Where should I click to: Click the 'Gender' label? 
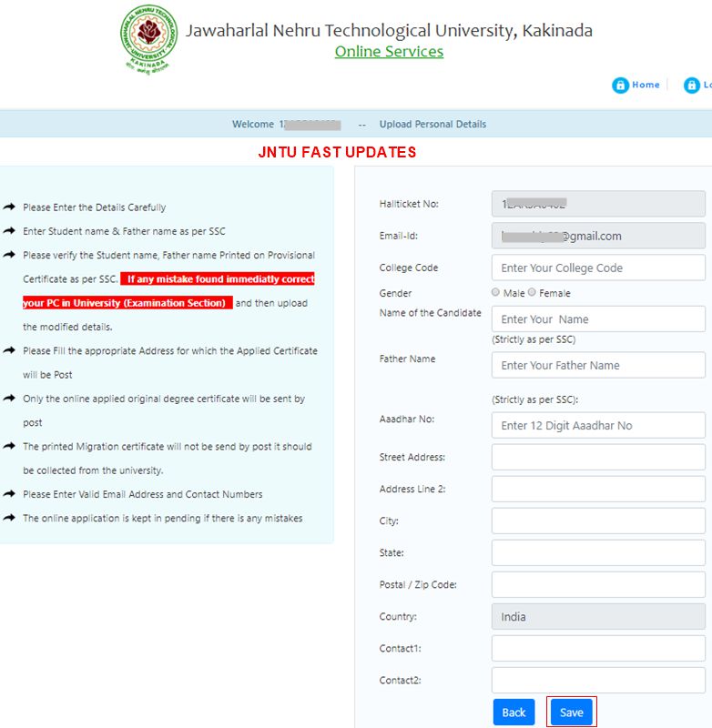click(x=395, y=293)
